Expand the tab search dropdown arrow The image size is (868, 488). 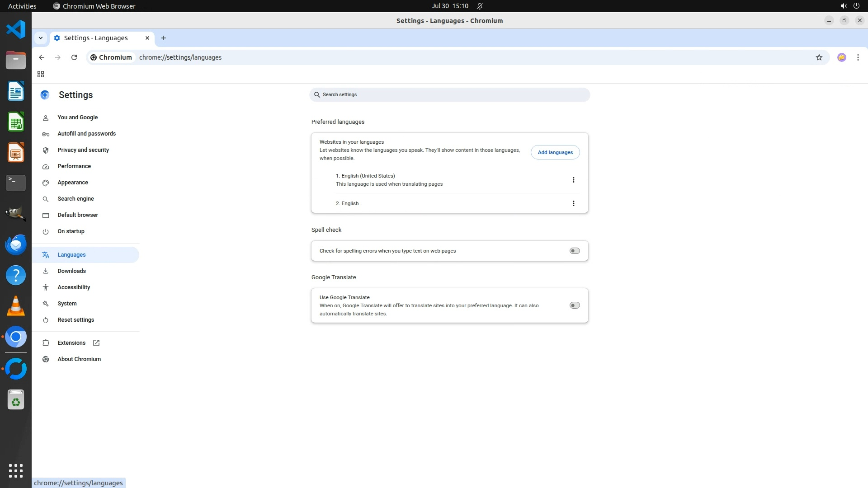pos(41,38)
